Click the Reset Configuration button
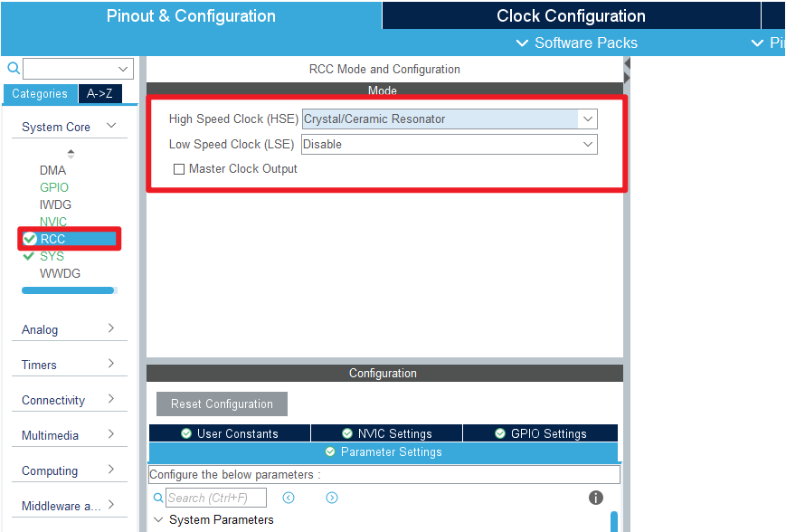Viewport: 786px width, 532px height. pos(222,404)
